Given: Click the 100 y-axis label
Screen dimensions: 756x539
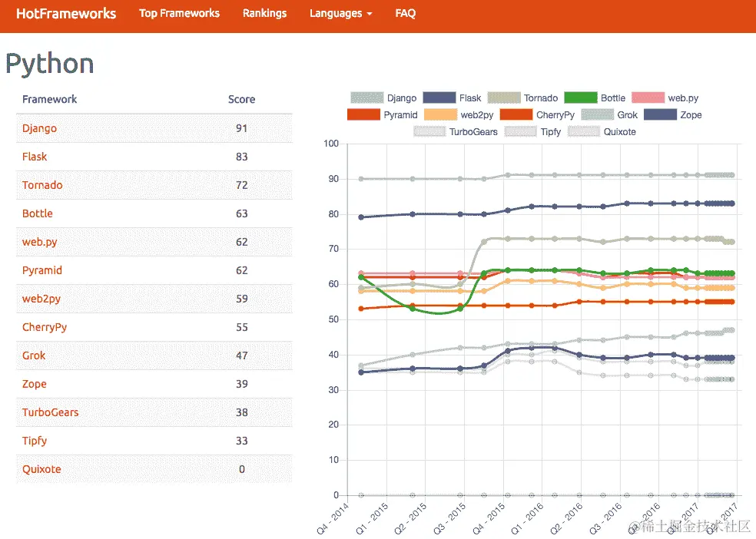Looking at the screenshot, I should pyautogui.click(x=331, y=144).
